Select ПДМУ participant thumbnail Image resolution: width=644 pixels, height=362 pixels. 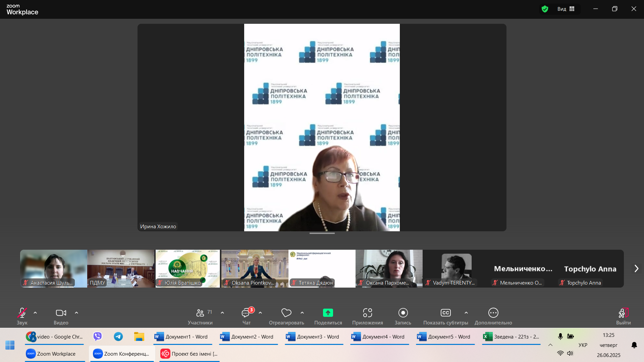[x=121, y=268]
